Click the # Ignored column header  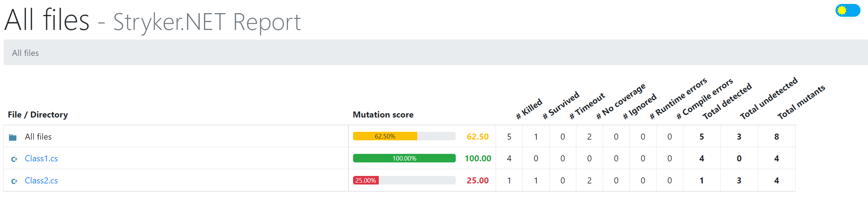640,106
